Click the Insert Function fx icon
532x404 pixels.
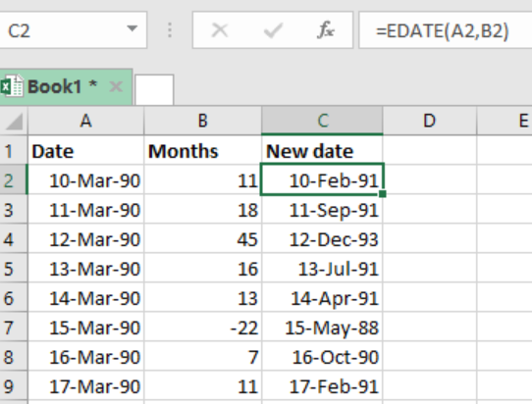(x=326, y=30)
